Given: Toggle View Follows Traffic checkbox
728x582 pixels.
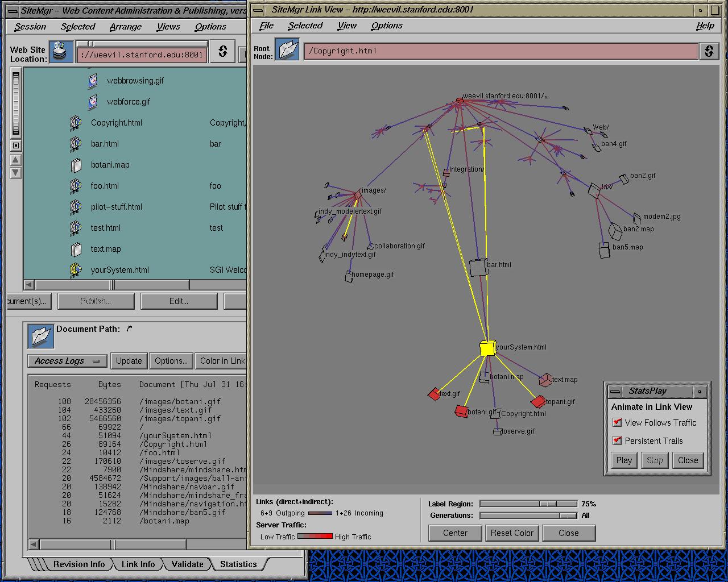Looking at the screenshot, I should click(617, 422).
